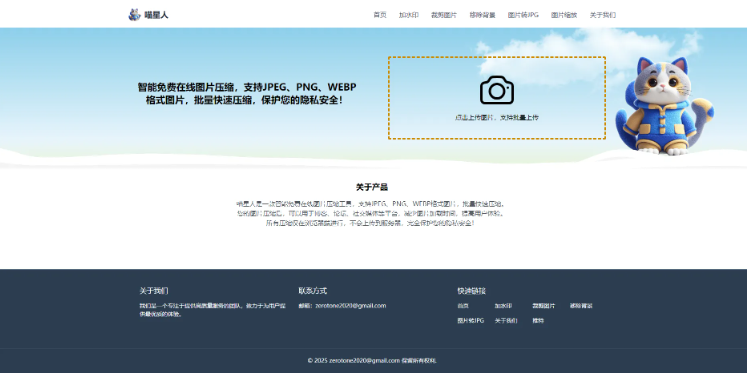Click the camera upload icon
The image size is (753, 376).
click(x=497, y=90)
